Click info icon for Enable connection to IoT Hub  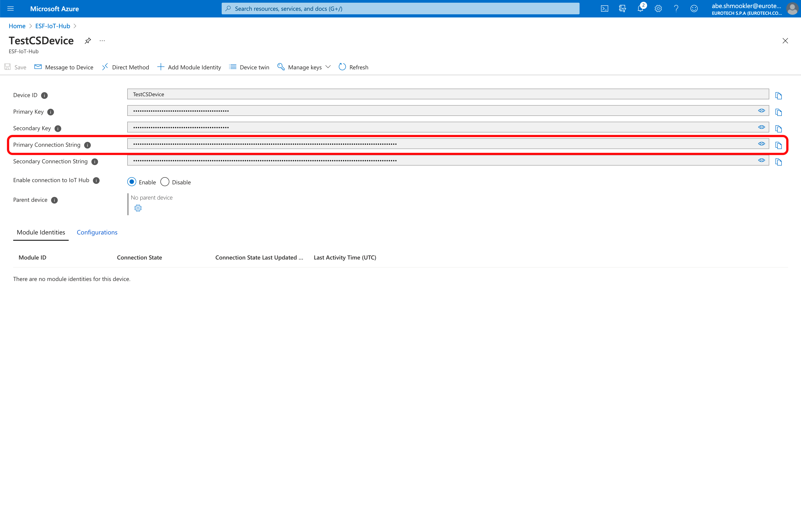tap(96, 181)
